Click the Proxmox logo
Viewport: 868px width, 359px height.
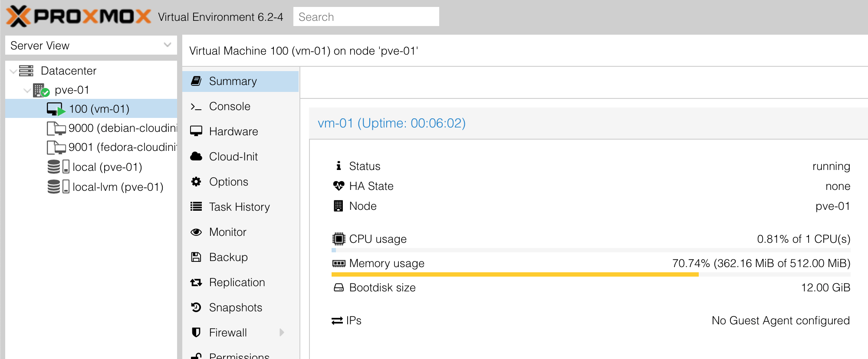pyautogui.click(x=79, y=16)
